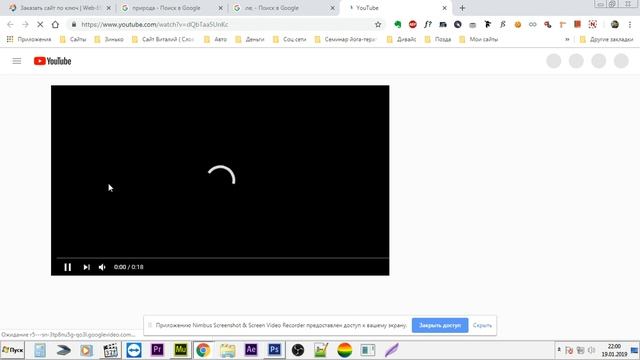Open the Соц сети bookmark folder
Viewport: 640px width, 360px height.
(x=289, y=39)
